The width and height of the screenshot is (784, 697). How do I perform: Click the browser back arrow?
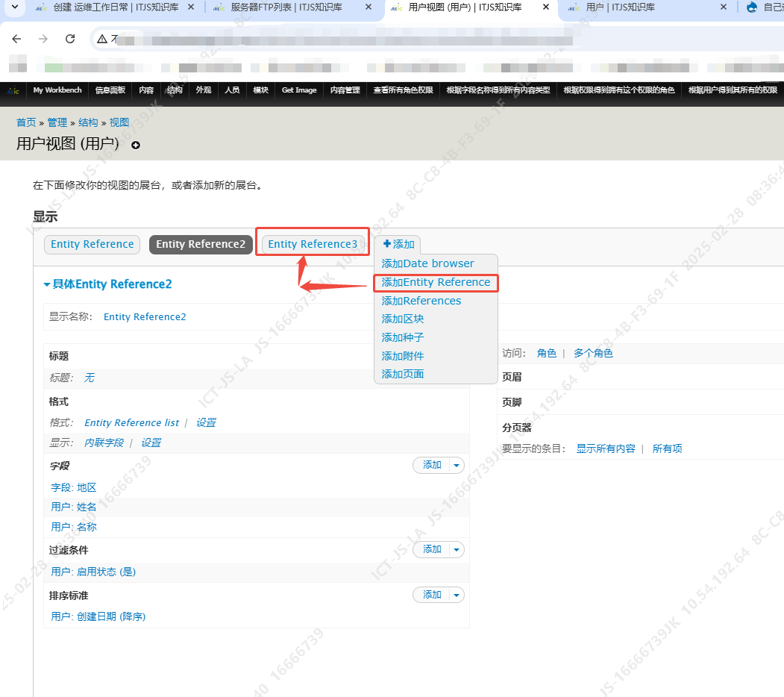click(x=16, y=39)
